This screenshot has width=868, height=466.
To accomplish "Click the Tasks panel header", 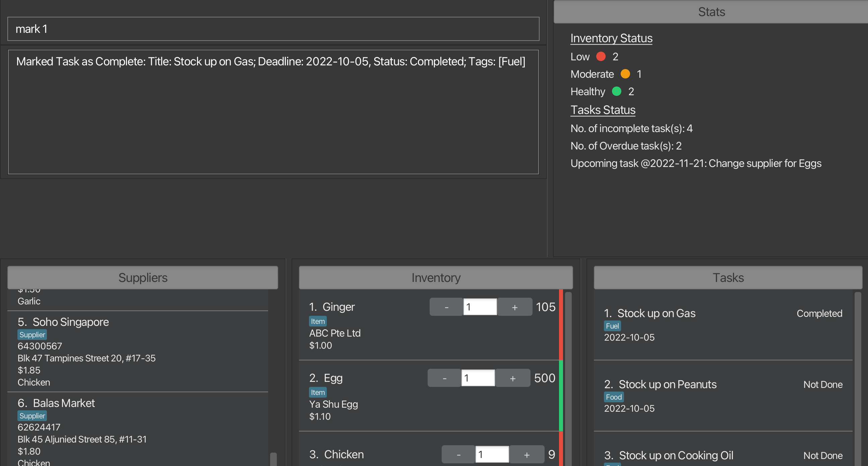I will tap(728, 278).
